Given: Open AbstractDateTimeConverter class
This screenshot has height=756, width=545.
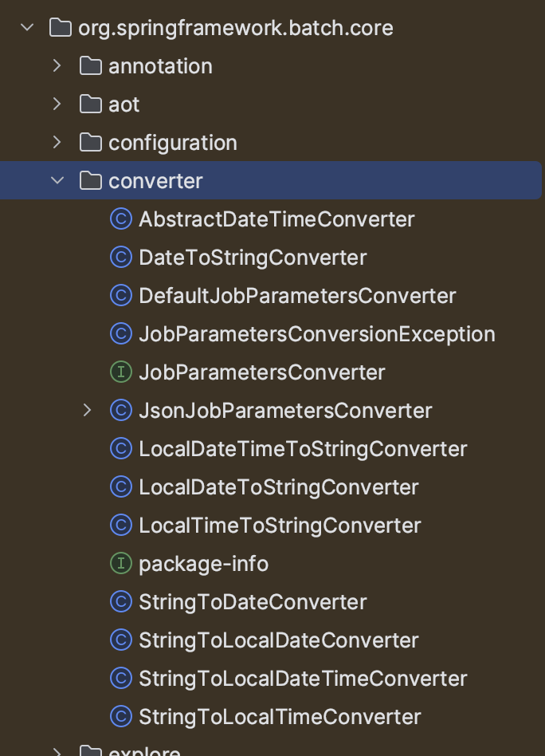Looking at the screenshot, I should click(276, 219).
